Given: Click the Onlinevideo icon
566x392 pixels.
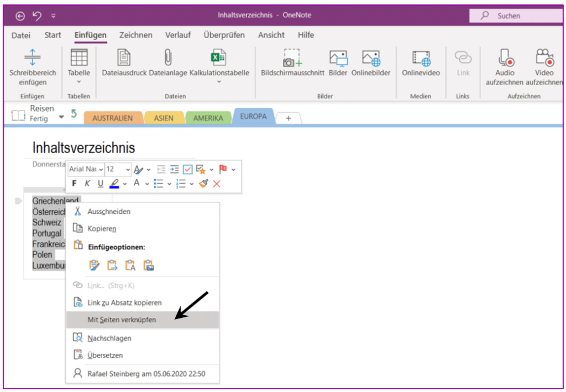Looking at the screenshot, I should (421, 58).
